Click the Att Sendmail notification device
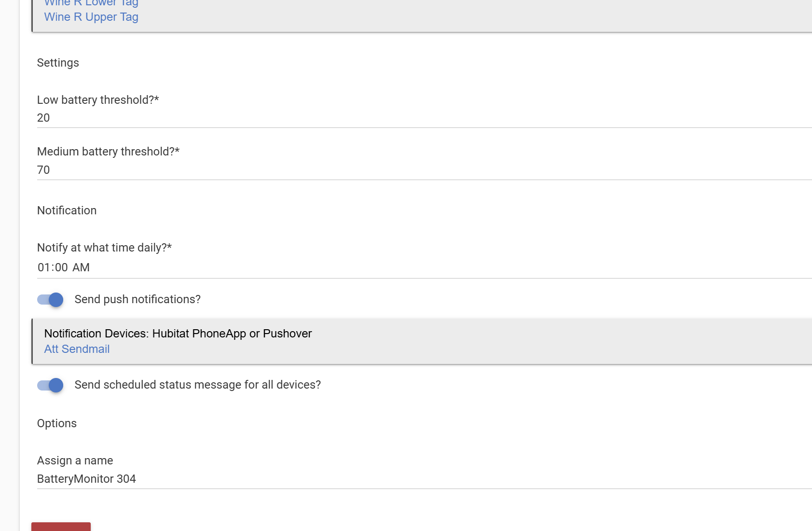Screen dimensions: 812x531 point(77,349)
